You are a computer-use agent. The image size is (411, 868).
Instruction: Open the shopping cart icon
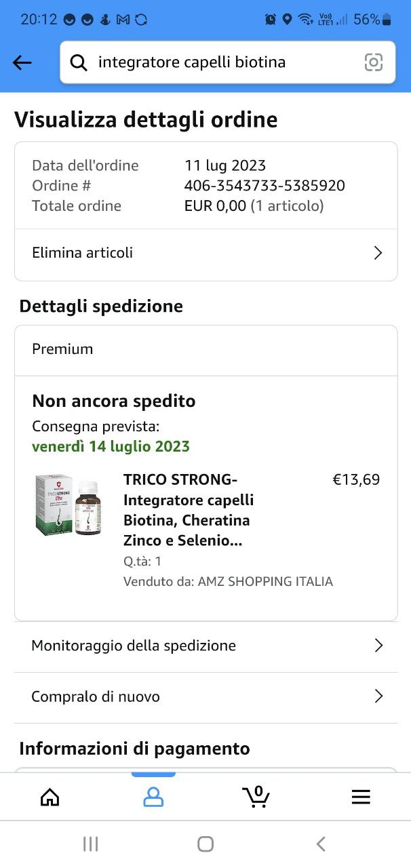tap(256, 796)
